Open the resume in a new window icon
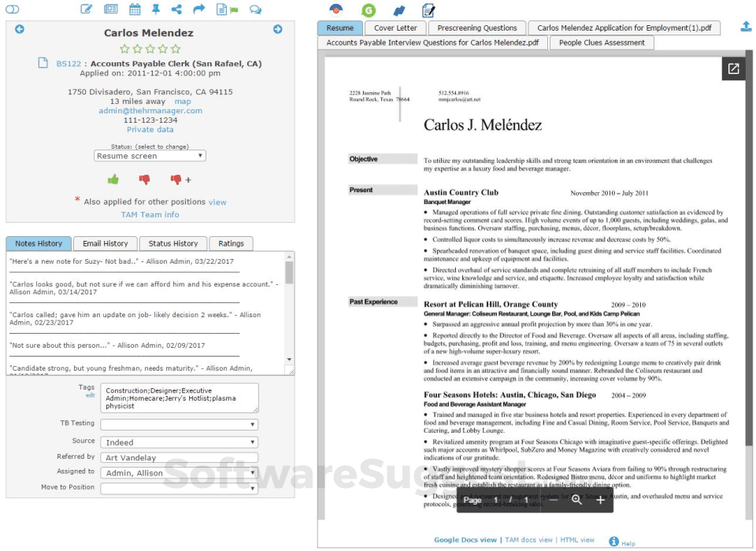Image resolution: width=756 pixels, height=551 pixels. [x=733, y=68]
